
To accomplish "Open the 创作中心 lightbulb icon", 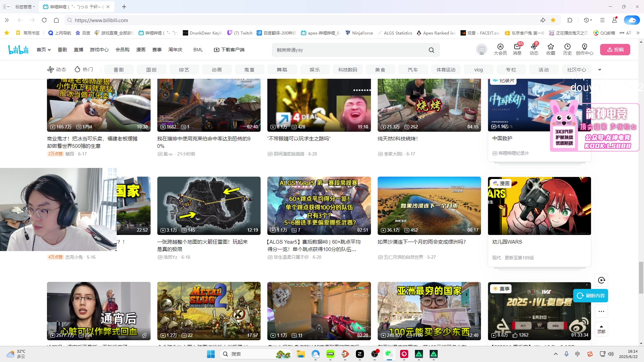I will (x=584, y=49).
